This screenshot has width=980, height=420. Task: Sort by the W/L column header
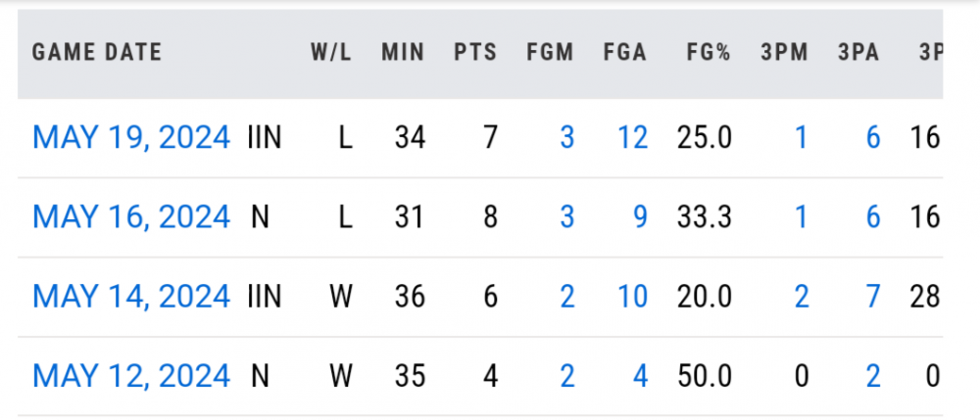(331, 53)
